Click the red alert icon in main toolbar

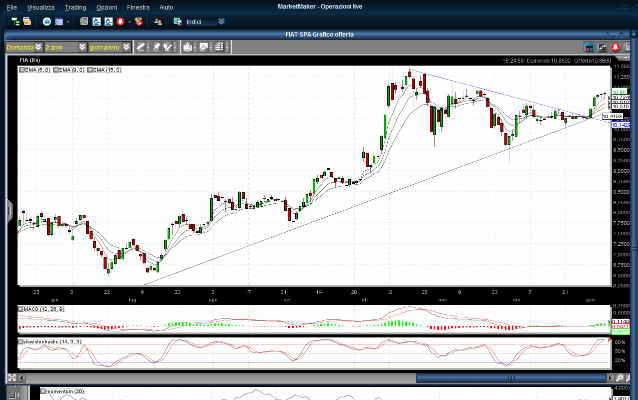(x=121, y=21)
